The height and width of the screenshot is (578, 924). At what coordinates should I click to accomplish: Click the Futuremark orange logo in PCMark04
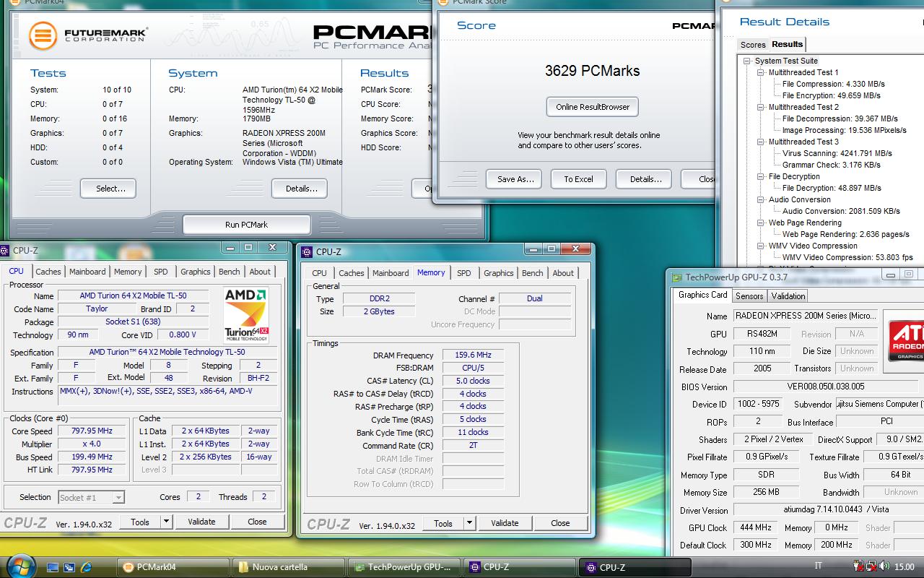43,35
